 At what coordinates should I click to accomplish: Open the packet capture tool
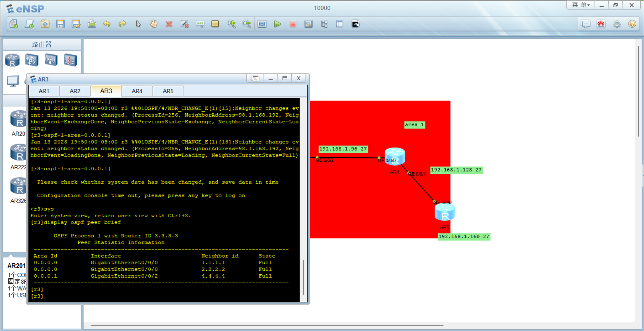pyautogui.click(x=308, y=24)
